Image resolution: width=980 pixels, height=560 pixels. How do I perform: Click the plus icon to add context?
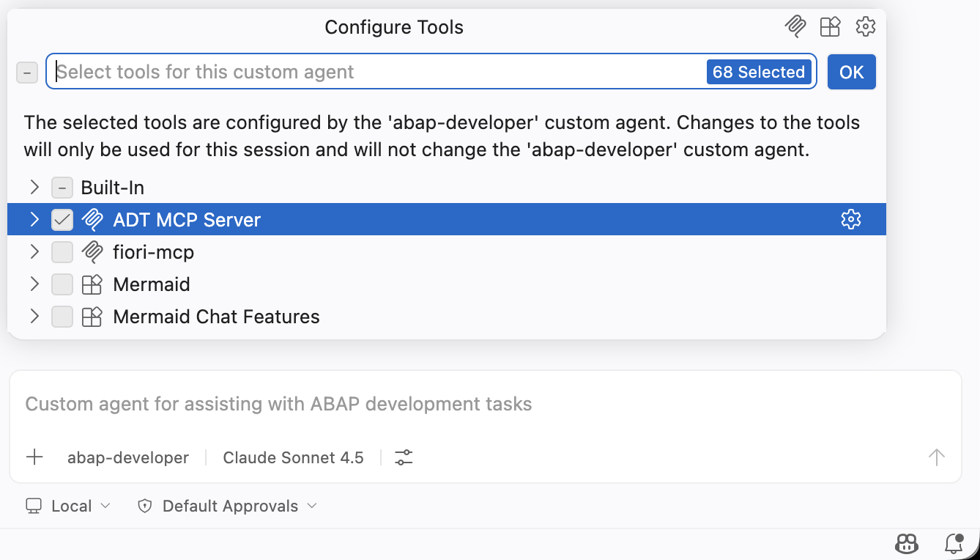point(34,457)
